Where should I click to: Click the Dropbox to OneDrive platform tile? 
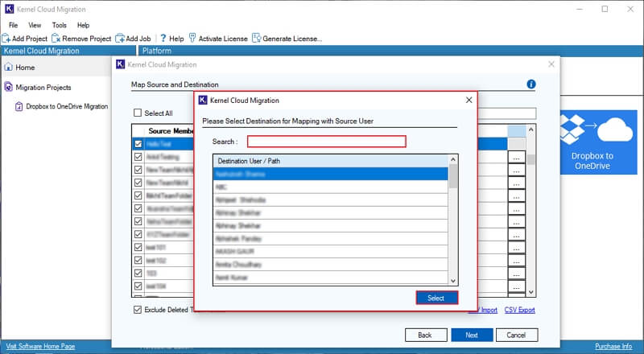598,142
